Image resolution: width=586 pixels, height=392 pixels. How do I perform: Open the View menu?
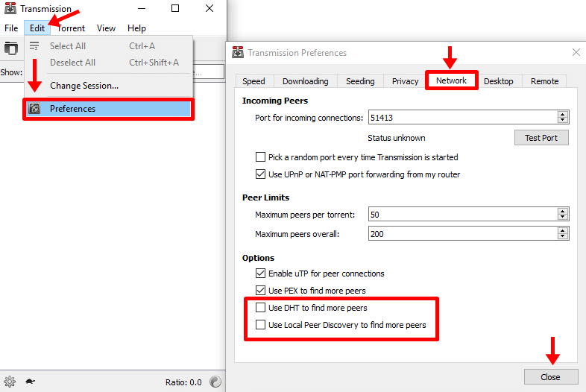(x=106, y=28)
